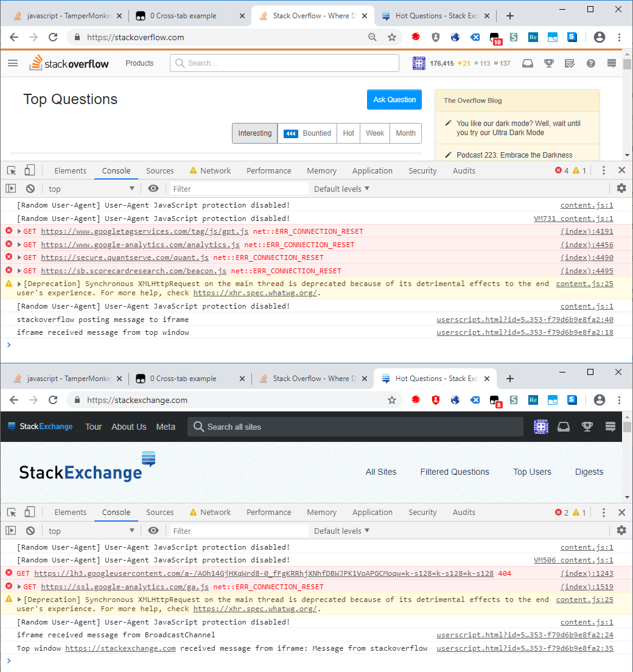
Task: Select inspect element tool in top DevTools
Action: click(12, 170)
